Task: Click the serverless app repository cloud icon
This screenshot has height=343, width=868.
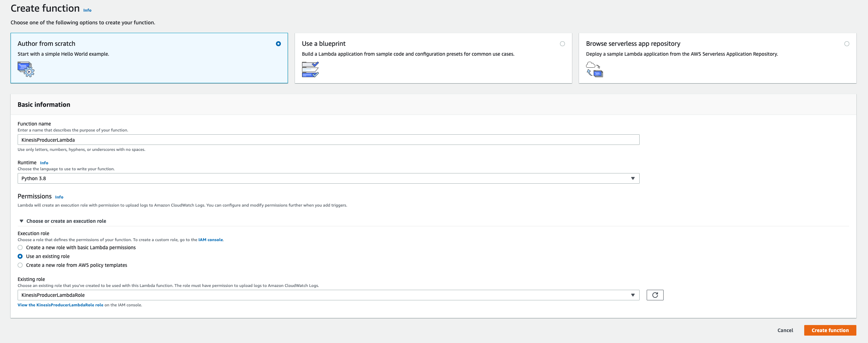Action: click(594, 69)
